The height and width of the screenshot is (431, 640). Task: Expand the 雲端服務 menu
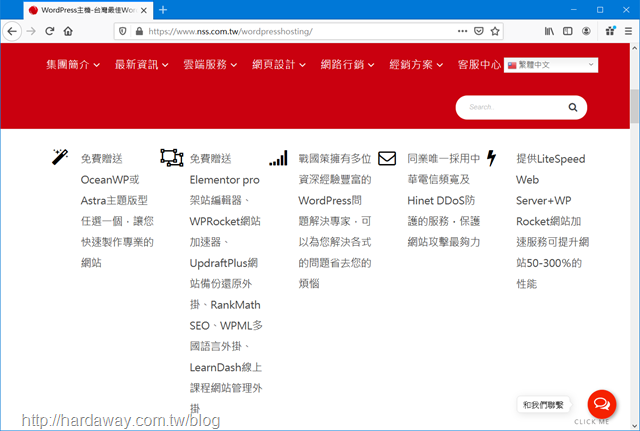click(x=210, y=64)
